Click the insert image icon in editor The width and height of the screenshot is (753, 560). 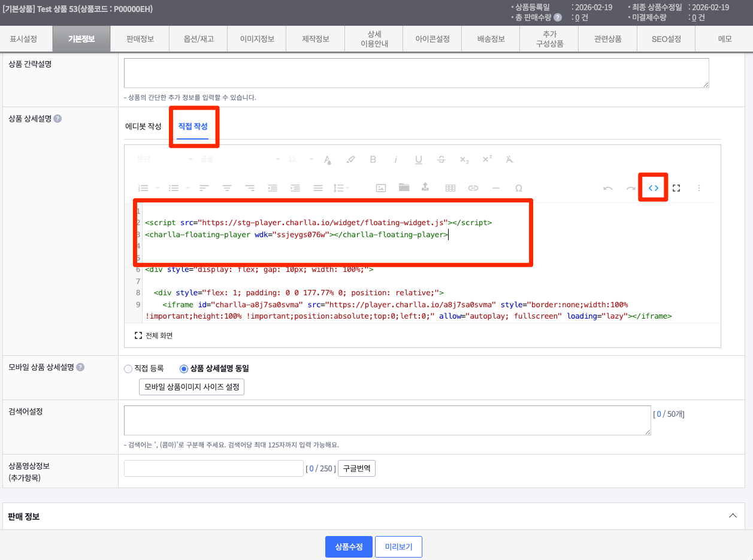[x=381, y=188]
